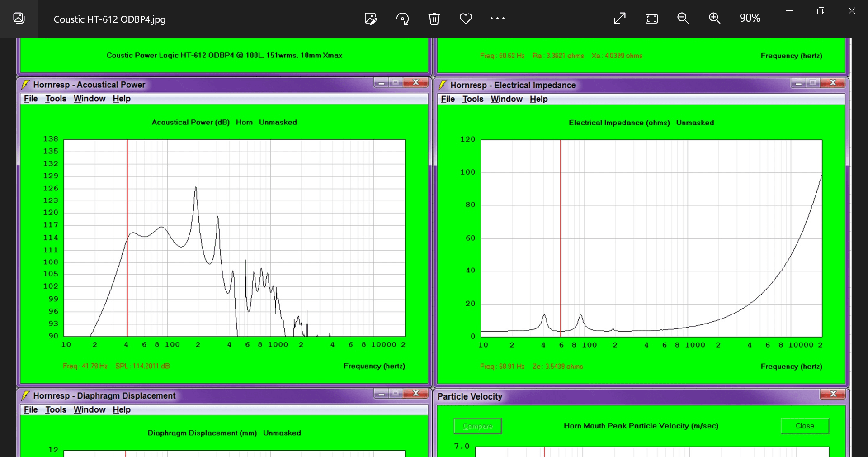Click the red cursor line in Electrical Impedance chart
Viewport: 868px width, 457px height.
561,238
